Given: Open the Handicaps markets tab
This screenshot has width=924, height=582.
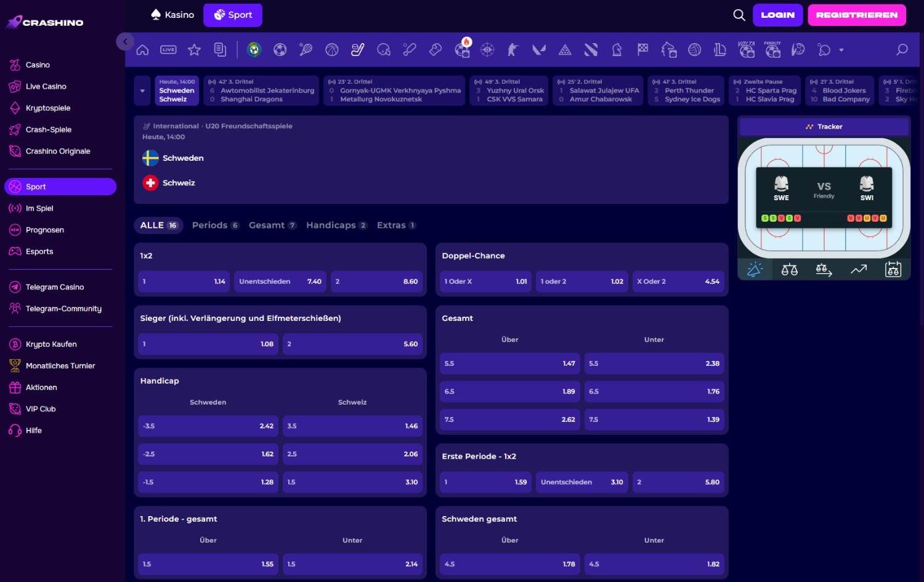Looking at the screenshot, I should (x=337, y=225).
